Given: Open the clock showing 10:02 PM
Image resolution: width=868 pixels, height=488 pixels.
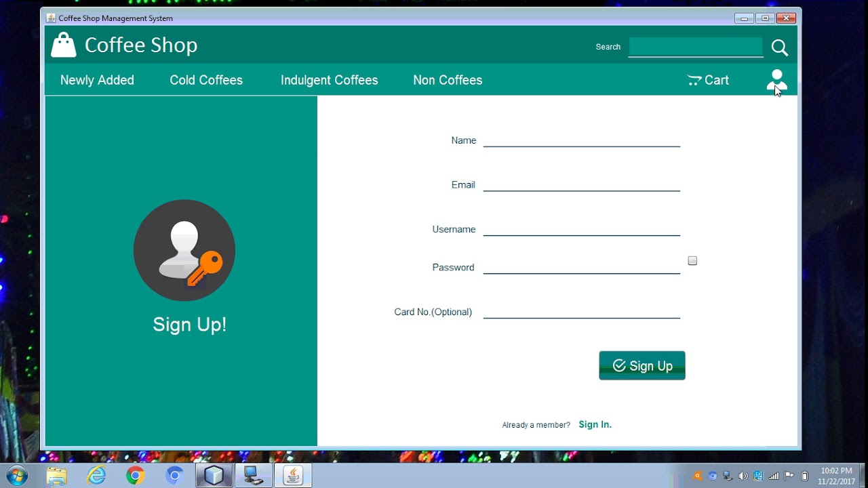Looking at the screenshot, I should [x=836, y=476].
